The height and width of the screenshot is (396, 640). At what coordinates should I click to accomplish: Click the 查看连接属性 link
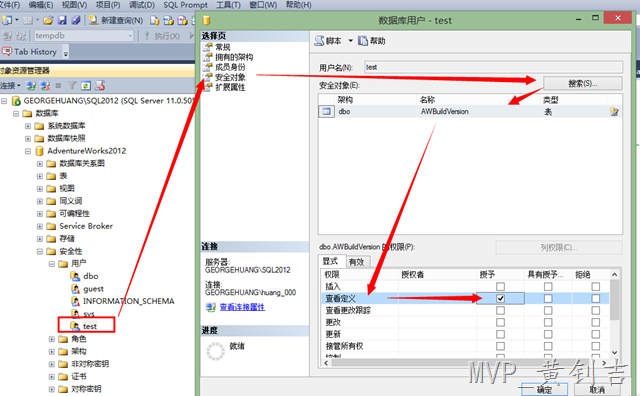pyautogui.click(x=242, y=307)
